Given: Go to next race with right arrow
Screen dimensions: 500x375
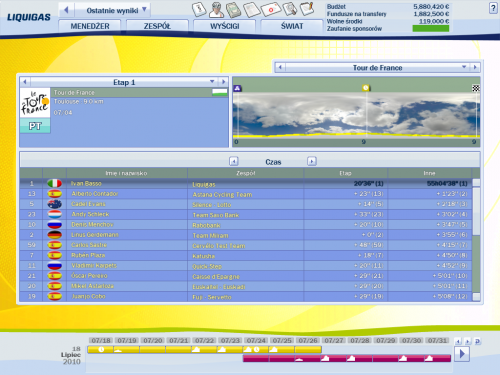Looking at the screenshot, I should tap(475, 67).
